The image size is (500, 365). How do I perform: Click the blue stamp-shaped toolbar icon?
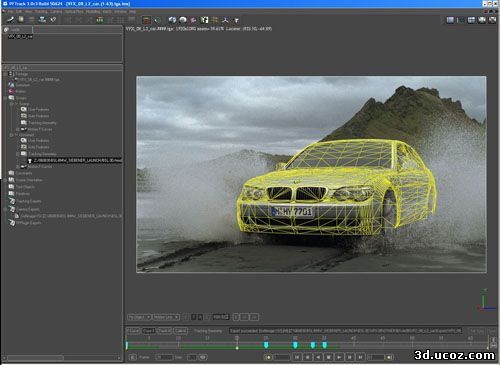42,20
